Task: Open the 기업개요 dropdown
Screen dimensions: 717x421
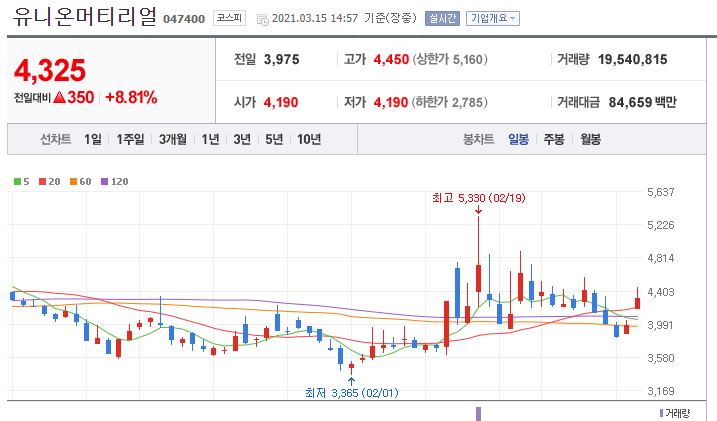Action: click(492, 18)
